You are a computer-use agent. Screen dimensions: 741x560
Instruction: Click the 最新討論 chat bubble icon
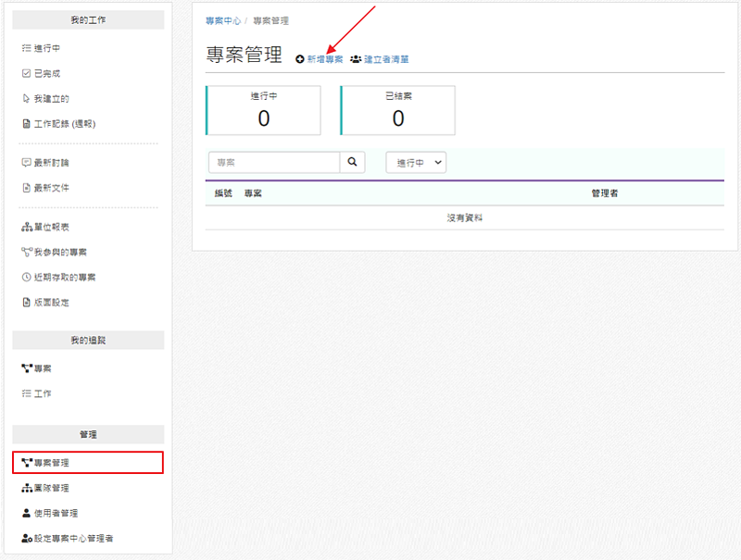click(x=26, y=163)
